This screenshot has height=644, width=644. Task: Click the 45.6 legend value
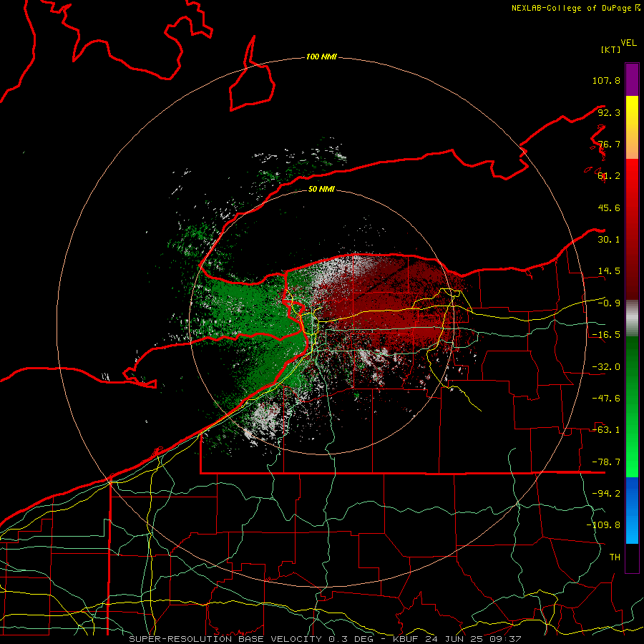609,208
